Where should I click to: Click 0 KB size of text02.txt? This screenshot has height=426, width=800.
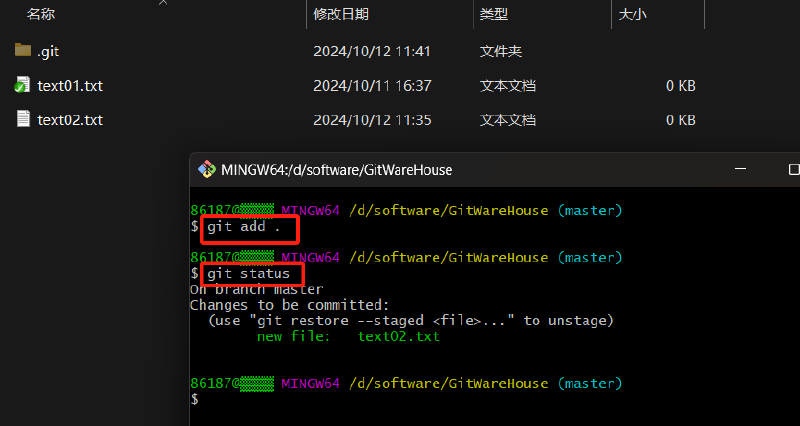681,120
